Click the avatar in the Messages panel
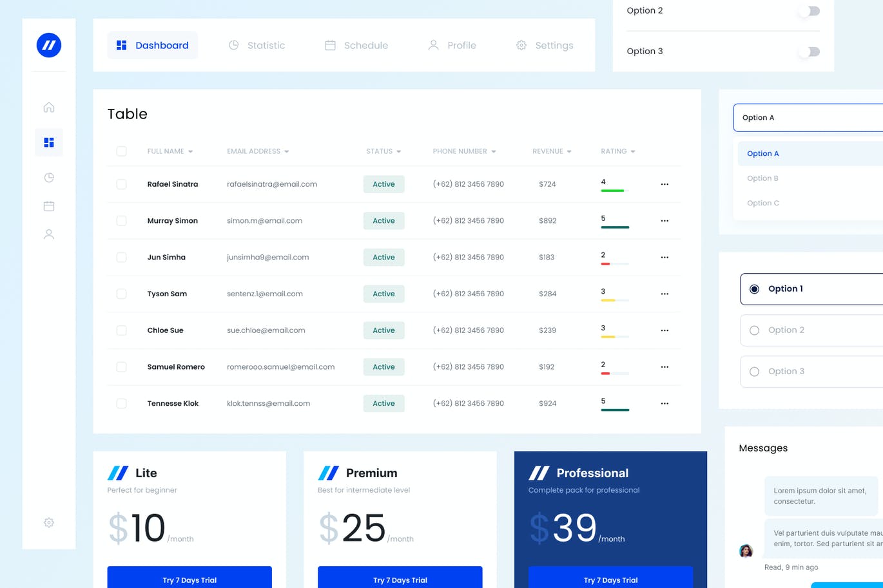The width and height of the screenshot is (883, 588). click(746, 551)
